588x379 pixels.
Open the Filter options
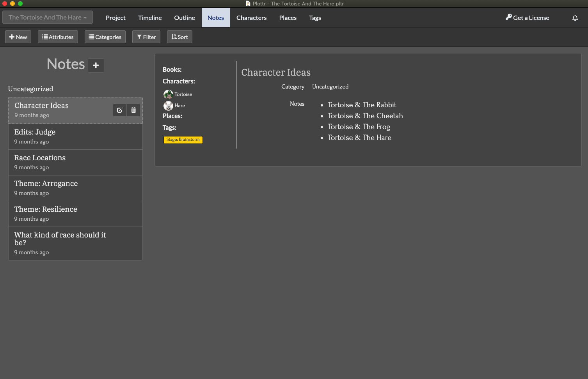click(146, 37)
